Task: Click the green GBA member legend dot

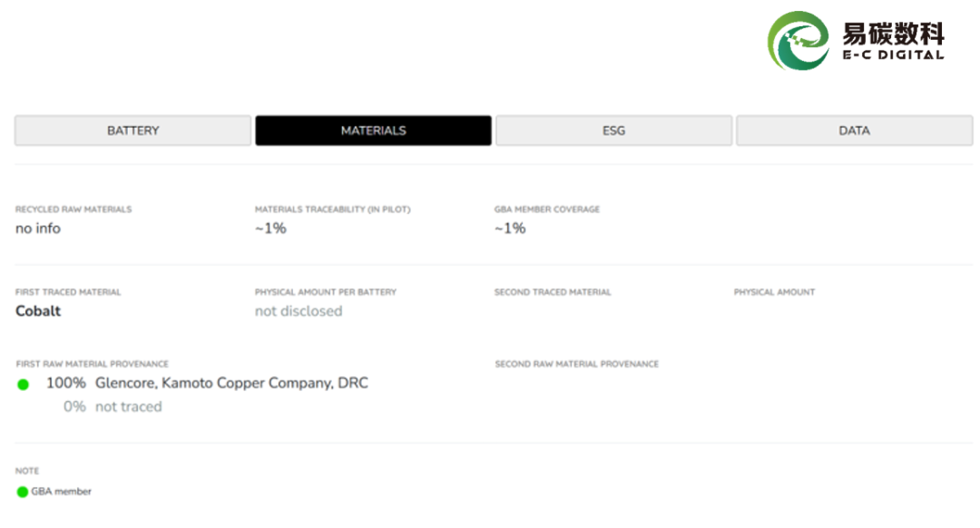Action: (x=23, y=492)
